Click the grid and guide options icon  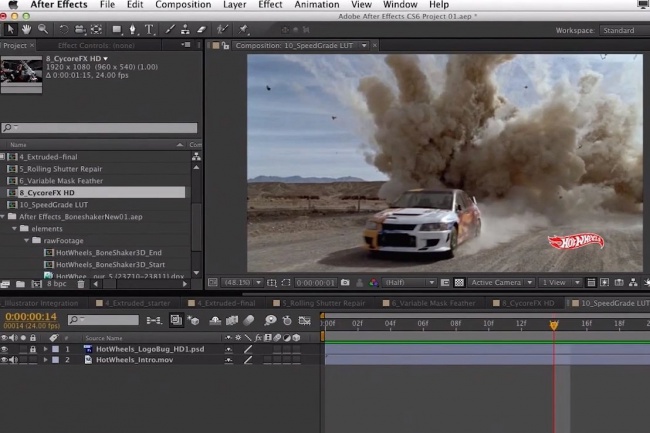tap(272, 283)
